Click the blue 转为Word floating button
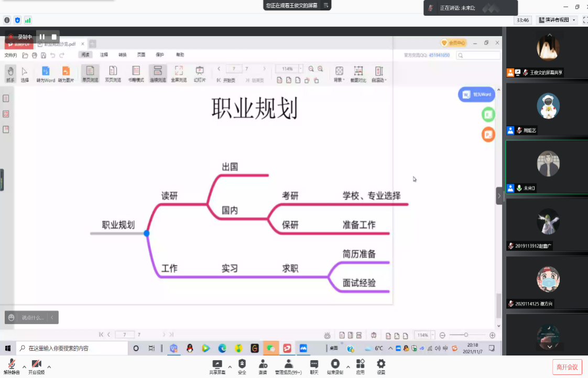The height and width of the screenshot is (378, 588). [x=476, y=94]
